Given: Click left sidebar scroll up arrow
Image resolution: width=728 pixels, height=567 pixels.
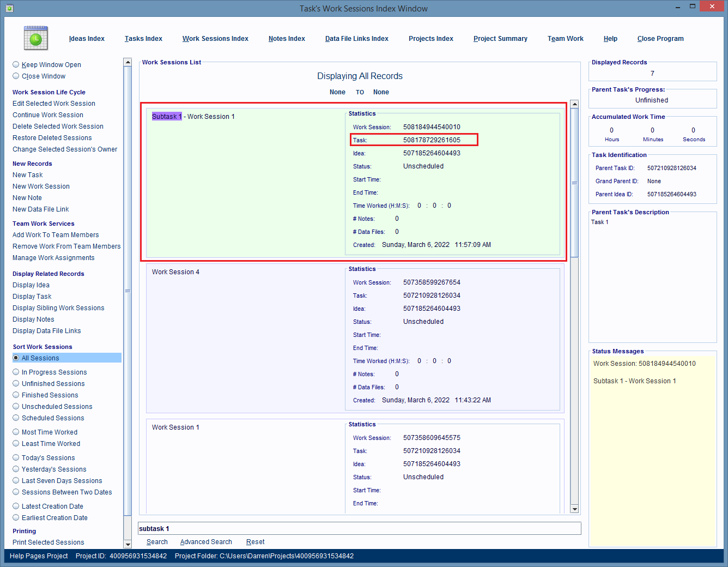Looking at the screenshot, I should [128, 62].
